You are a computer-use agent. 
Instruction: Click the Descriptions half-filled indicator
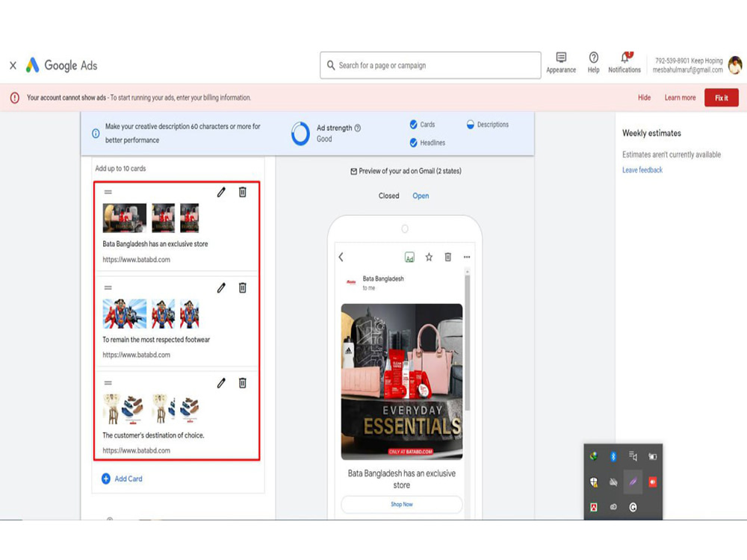point(470,124)
